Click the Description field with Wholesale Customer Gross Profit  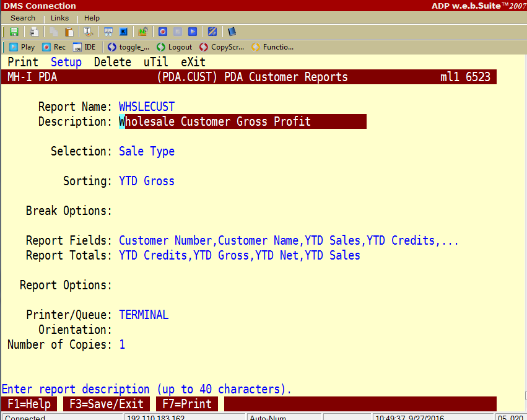pyautogui.click(x=243, y=121)
